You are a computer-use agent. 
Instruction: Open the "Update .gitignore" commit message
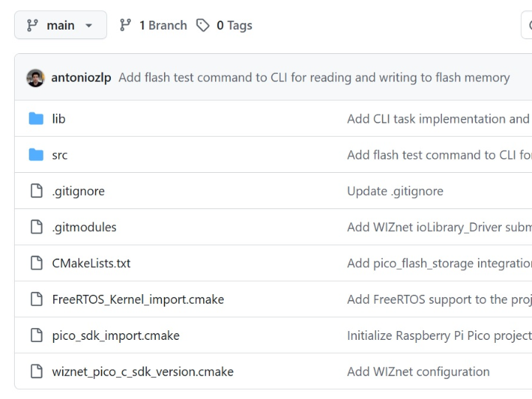pyautogui.click(x=395, y=191)
